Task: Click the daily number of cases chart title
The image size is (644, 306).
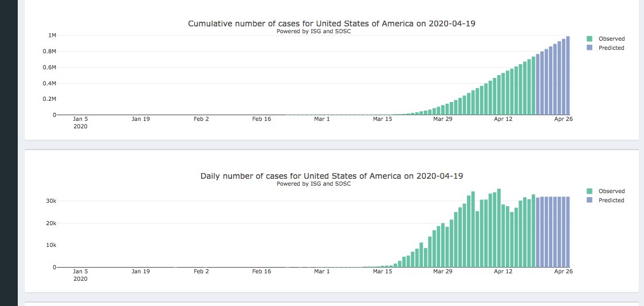Action: tap(332, 176)
